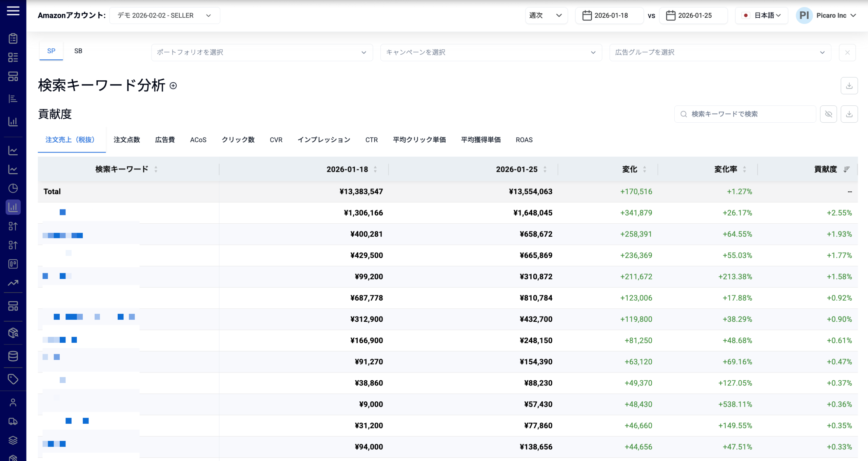The width and height of the screenshot is (868, 461).
Task: Toggle sort order on 貢献度 column
Action: 846,169
